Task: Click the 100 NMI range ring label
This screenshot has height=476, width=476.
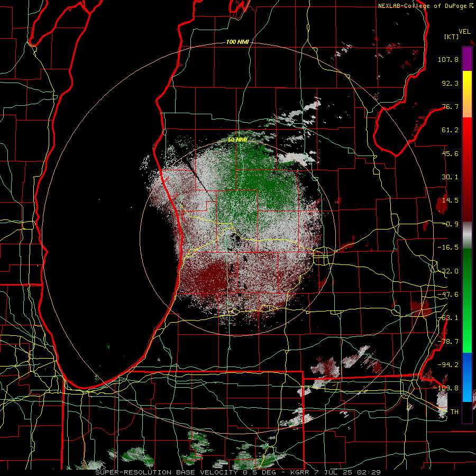Action: pyautogui.click(x=237, y=42)
